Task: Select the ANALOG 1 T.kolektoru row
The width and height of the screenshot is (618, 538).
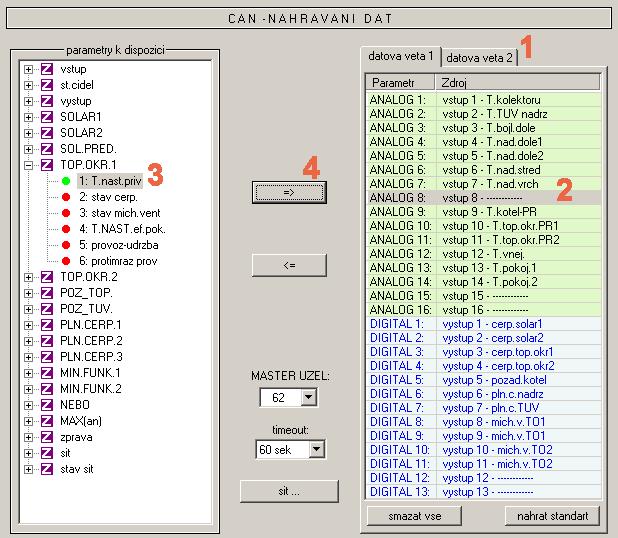Action: (483, 100)
